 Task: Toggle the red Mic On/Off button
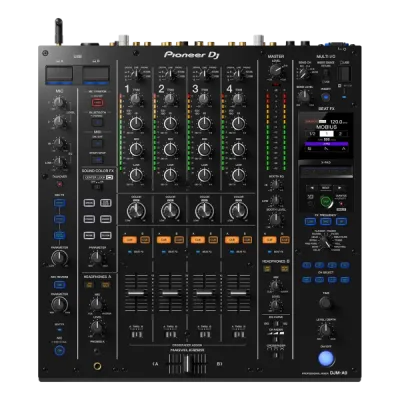97,102
